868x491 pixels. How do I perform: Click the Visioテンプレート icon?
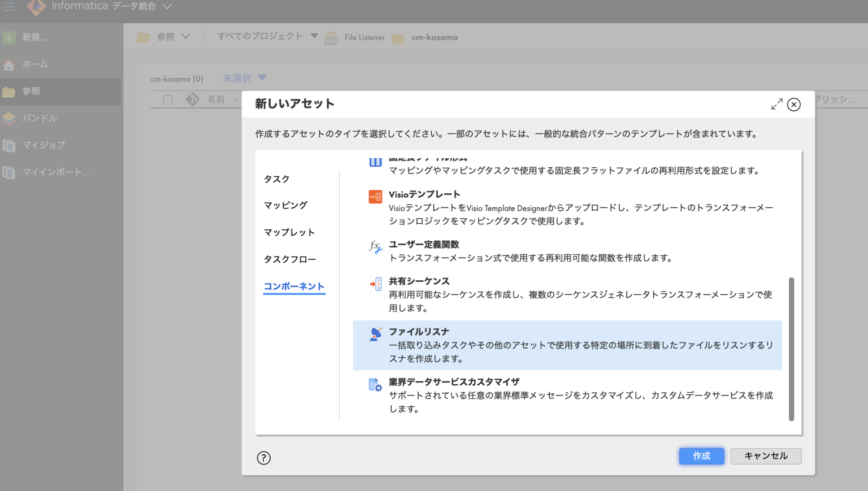point(375,198)
